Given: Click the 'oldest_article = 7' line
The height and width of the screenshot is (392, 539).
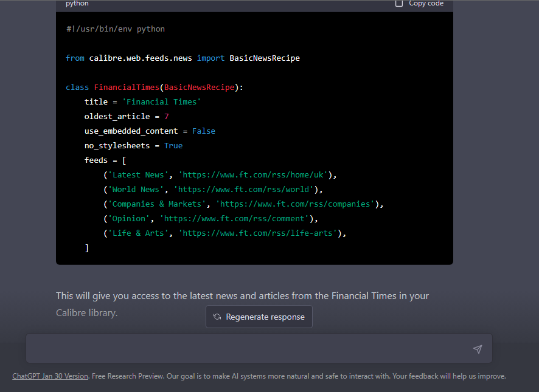Looking at the screenshot, I should point(127,117).
